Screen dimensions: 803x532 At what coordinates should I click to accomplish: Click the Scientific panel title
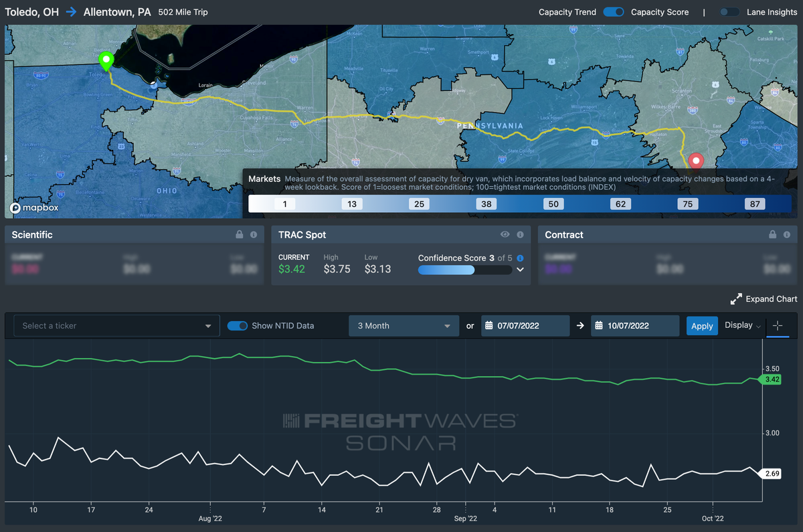(x=32, y=235)
